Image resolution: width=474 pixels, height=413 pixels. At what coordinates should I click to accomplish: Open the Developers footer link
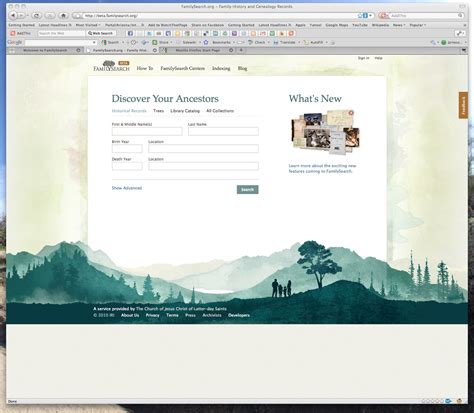[239, 315]
